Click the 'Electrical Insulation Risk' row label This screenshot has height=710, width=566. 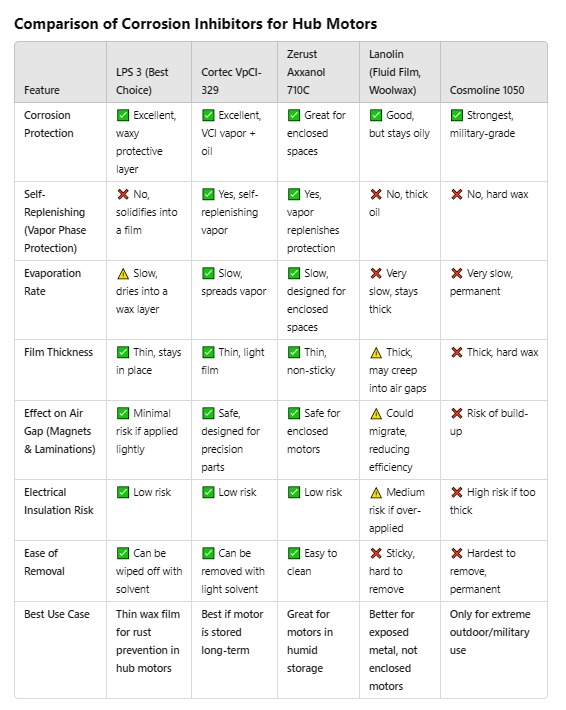(x=58, y=501)
